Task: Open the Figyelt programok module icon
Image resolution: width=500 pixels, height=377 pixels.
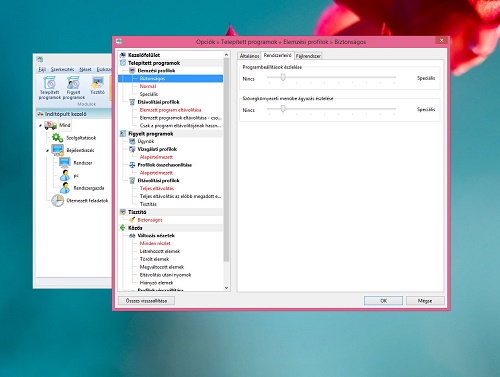Action: point(73,83)
